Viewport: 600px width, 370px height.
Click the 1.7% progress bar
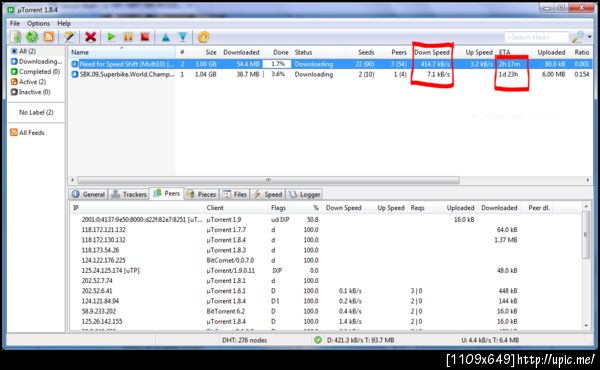tap(277, 64)
